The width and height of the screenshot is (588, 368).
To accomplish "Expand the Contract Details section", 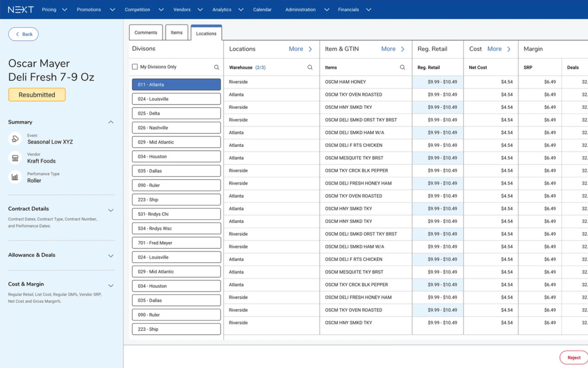I will [111, 210].
